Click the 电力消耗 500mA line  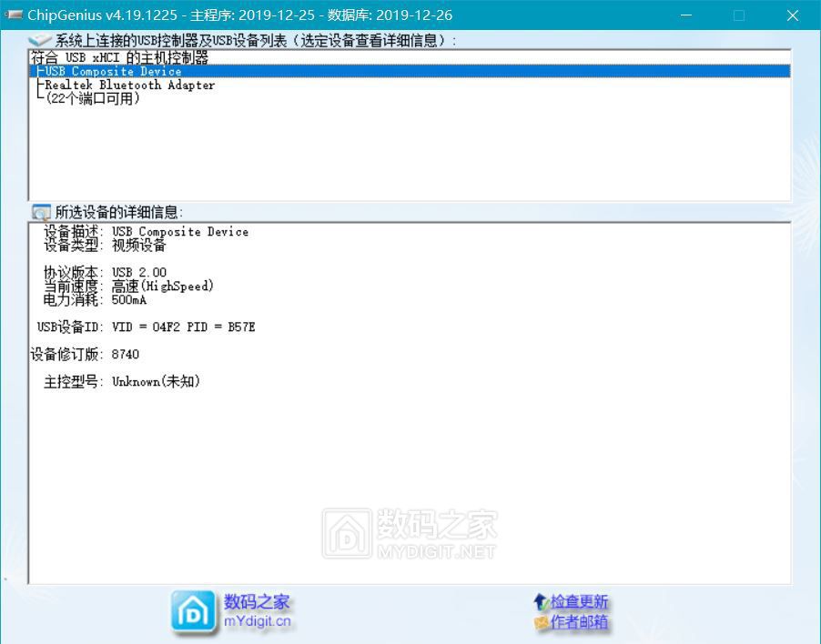(x=95, y=299)
